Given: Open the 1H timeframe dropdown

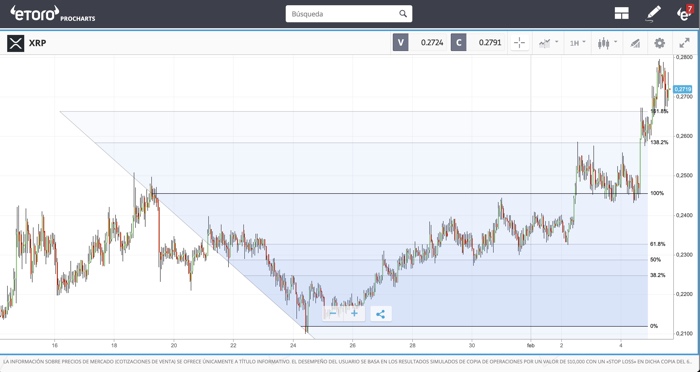Looking at the screenshot, I should pos(577,43).
